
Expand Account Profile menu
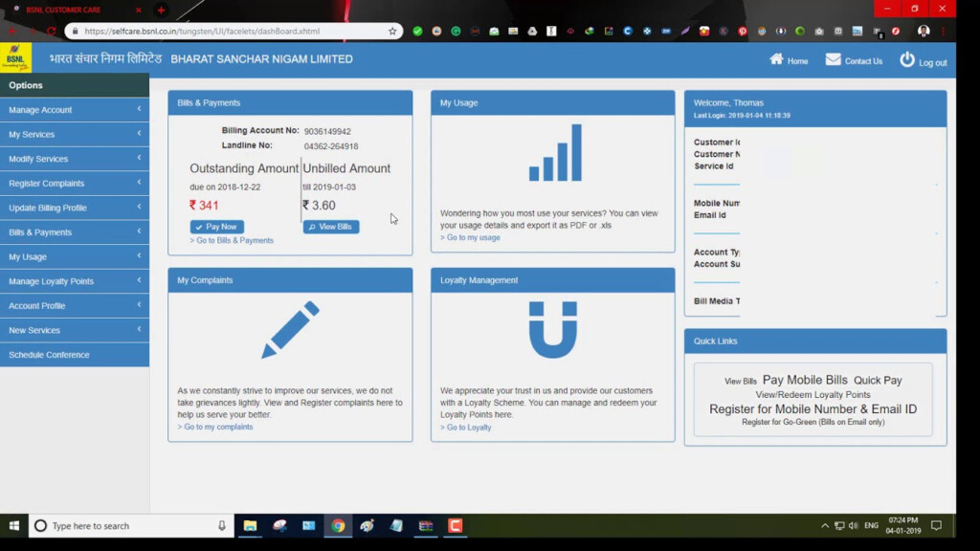click(75, 305)
